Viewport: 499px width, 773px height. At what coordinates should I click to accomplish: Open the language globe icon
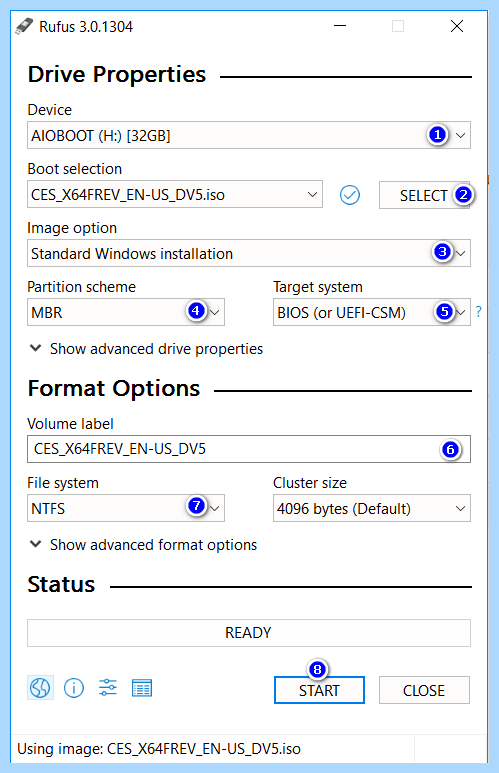pos(40,687)
